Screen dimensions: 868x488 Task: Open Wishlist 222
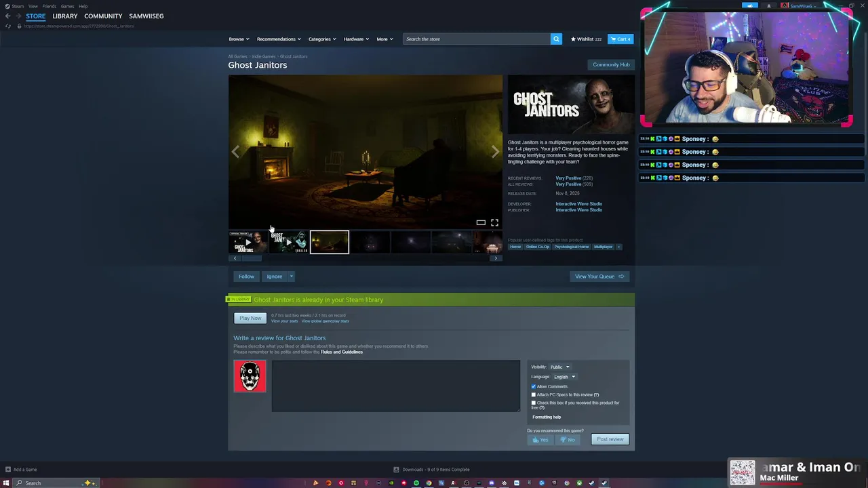pyautogui.click(x=586, y=39)
